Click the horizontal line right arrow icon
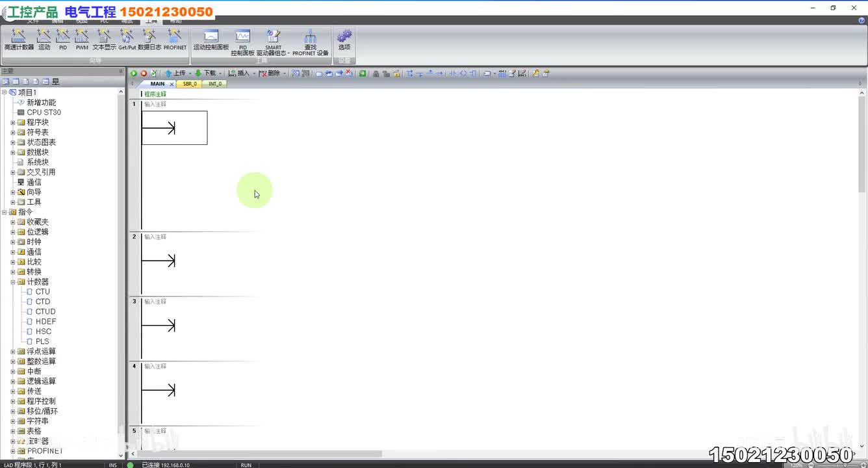 [439, 73]
